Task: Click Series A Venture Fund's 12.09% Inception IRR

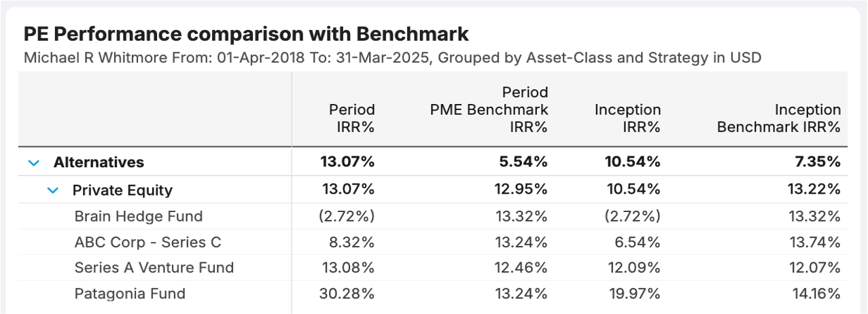Action: [x=636, y=268]
